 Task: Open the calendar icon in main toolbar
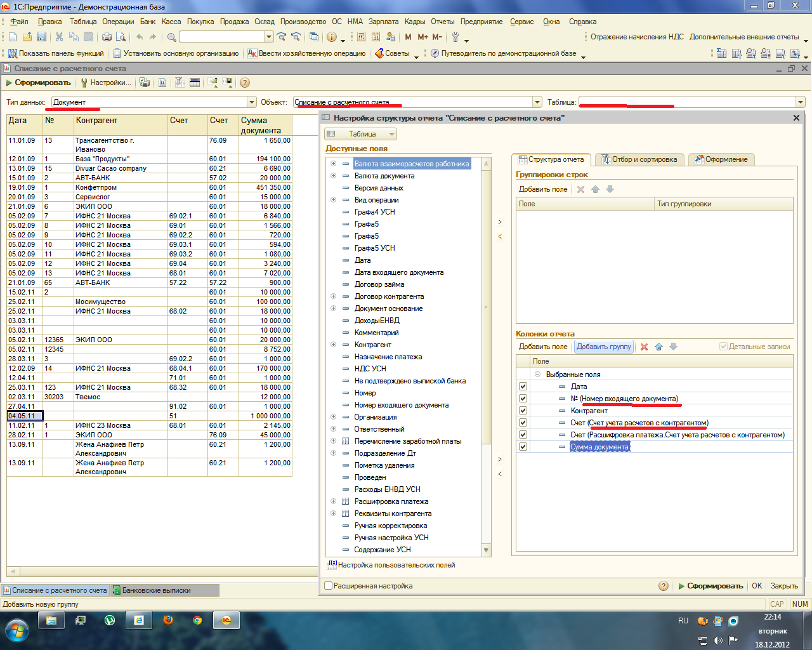[376, 37]
